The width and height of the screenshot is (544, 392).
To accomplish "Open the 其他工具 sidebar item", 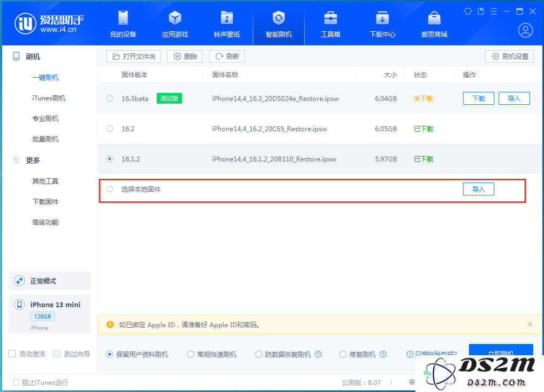I will coord(45,181).
